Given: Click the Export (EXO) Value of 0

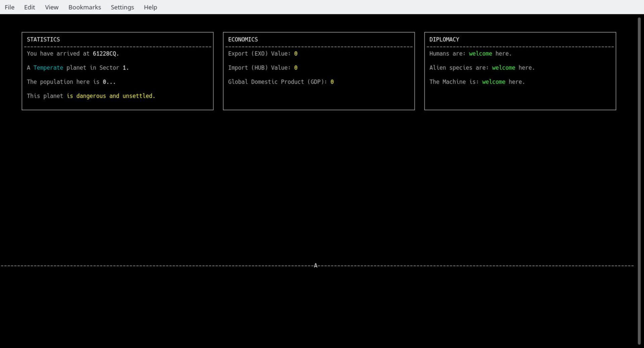Looking at the screenshot, I should point(296,53).
